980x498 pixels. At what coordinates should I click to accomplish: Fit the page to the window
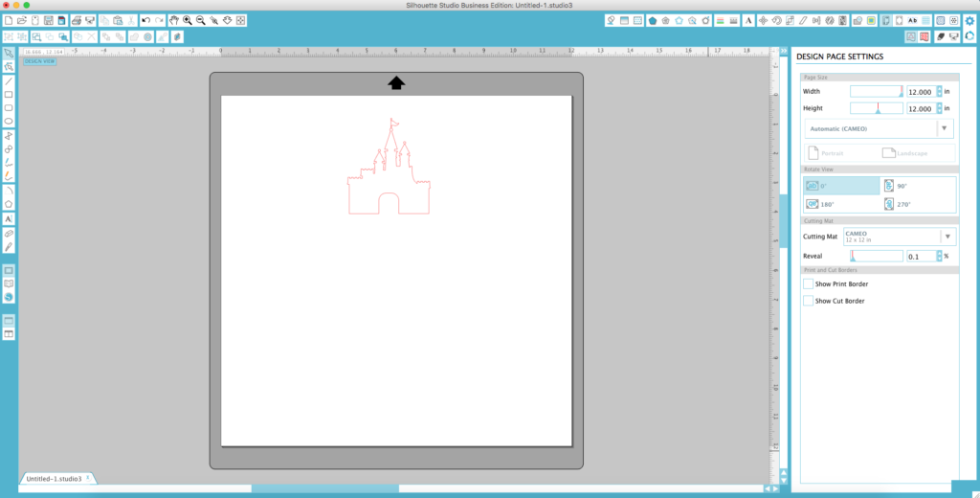[240, 21]
